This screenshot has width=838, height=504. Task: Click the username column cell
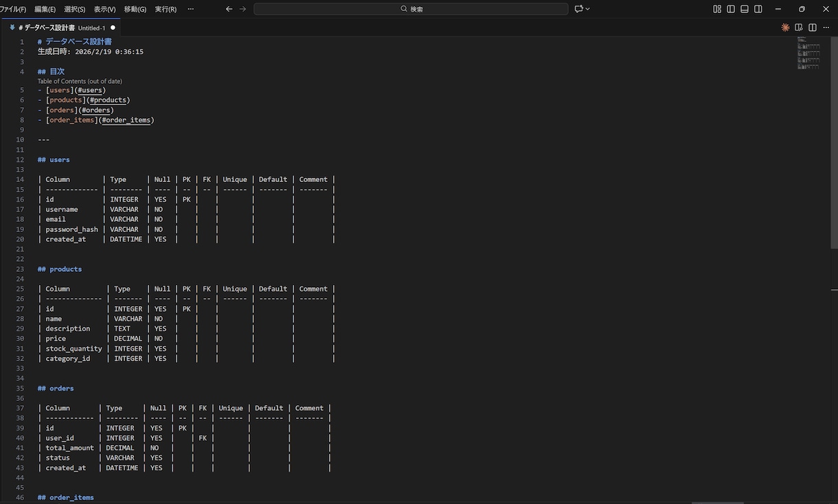62,209
